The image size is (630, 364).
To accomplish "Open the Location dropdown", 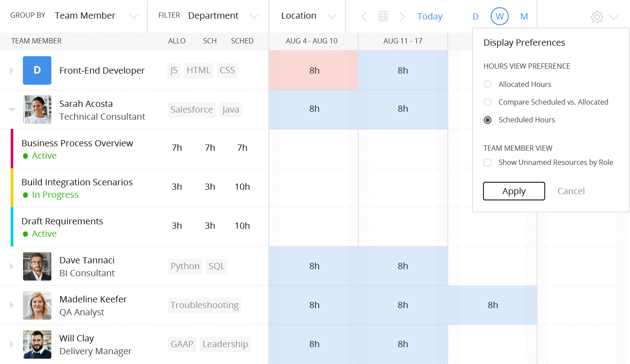I will pos(309,16).
